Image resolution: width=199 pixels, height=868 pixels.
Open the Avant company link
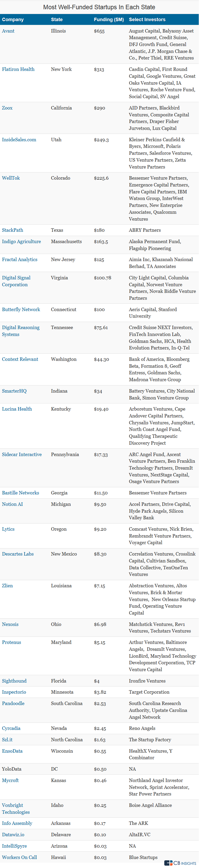pos(8,31)
